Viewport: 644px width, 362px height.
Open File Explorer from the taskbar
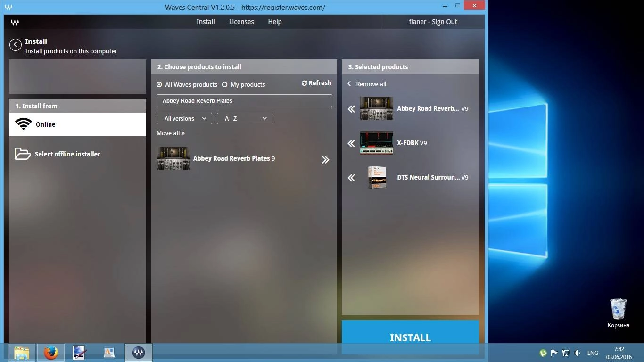coord(22,353)
